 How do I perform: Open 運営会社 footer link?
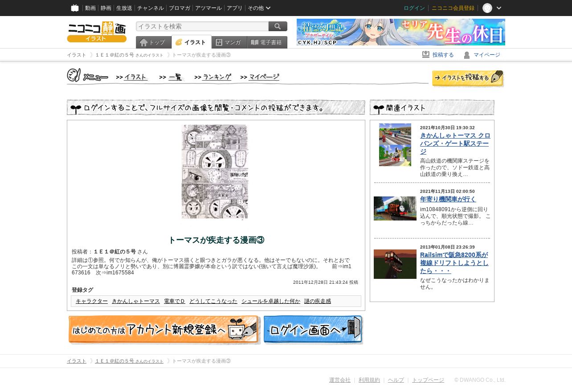340,380
